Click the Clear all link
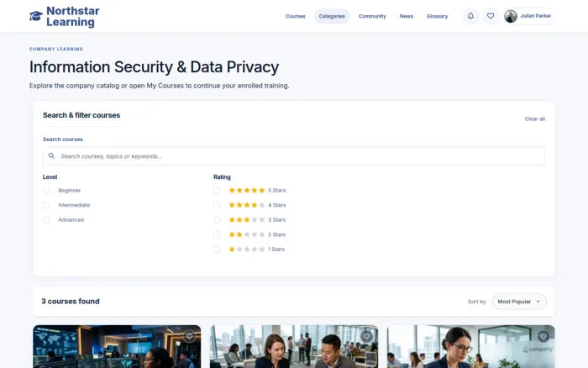The image size is (588, 368). (535, 119)
